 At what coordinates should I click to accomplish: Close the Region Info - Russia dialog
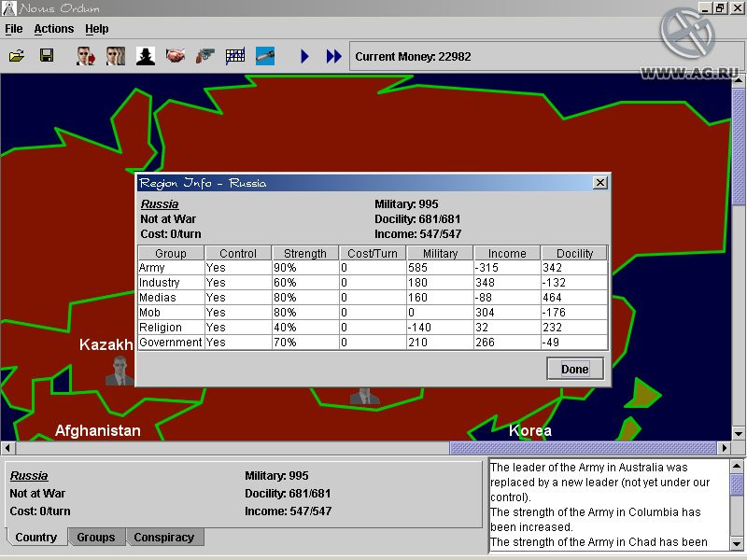tap(600, 183)
